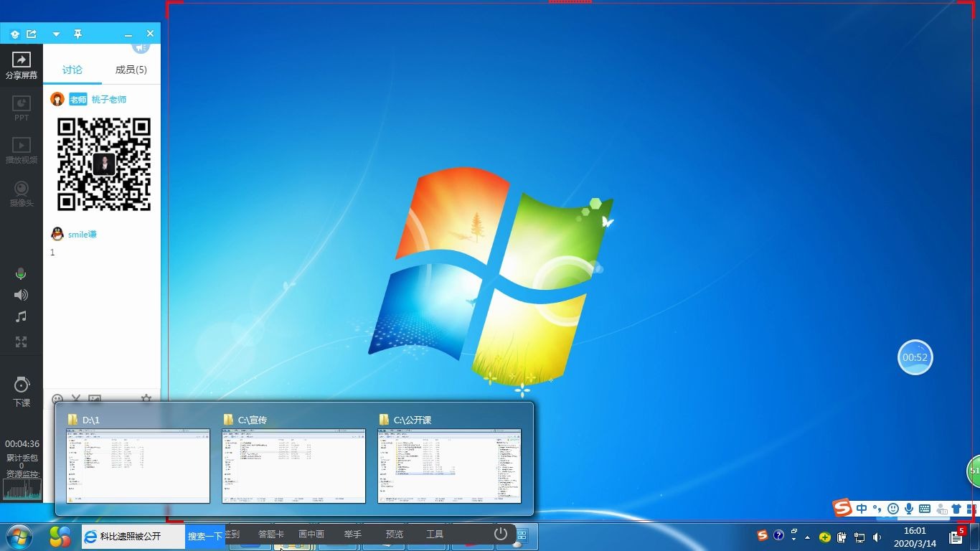Toggle the punctuation mode on IME bar

877,509
